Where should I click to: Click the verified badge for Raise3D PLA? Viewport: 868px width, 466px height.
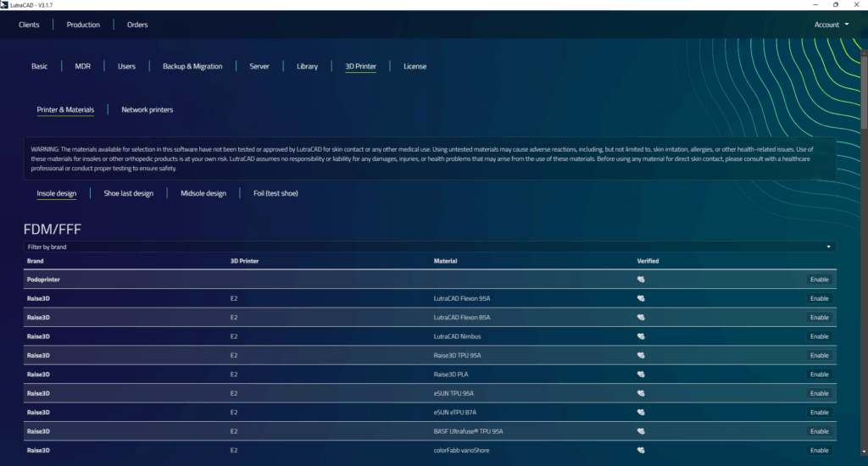642,374
